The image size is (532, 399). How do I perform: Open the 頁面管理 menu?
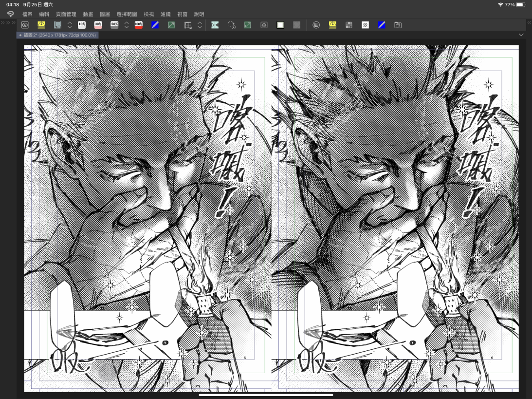(66, 14)
